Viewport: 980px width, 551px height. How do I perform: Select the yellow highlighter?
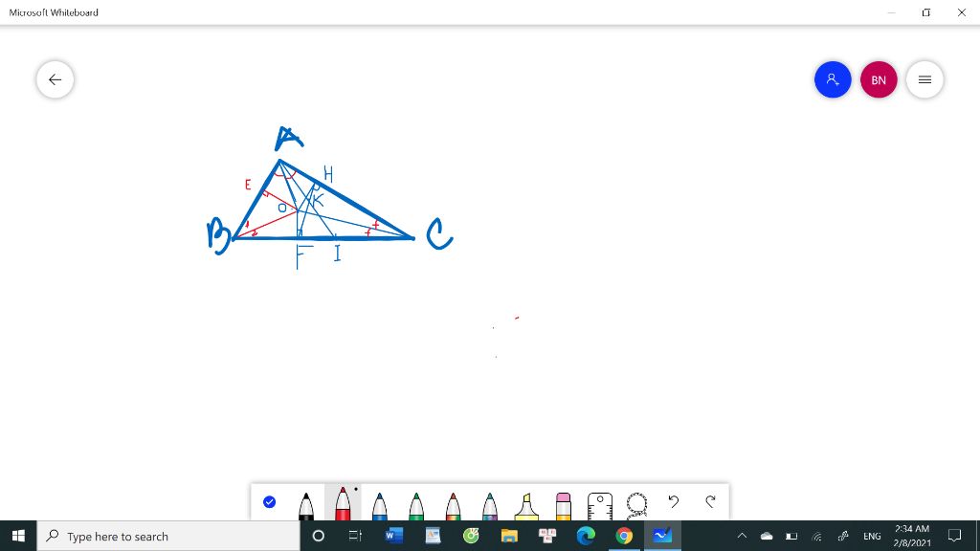click(x=526, y=506)
